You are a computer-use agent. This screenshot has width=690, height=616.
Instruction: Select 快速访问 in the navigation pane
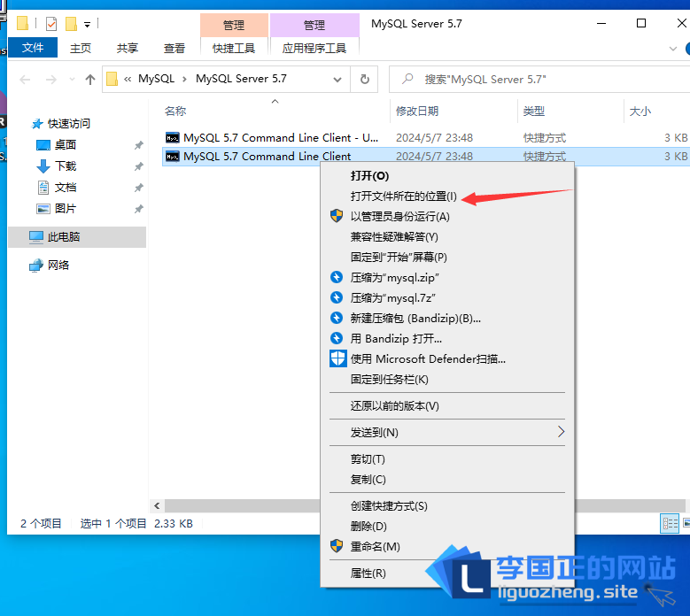(69, 124)
